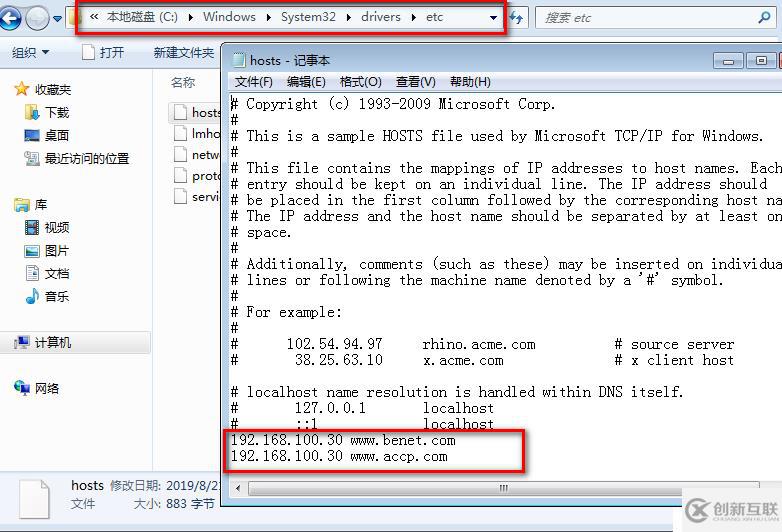The width and height of the screenshot is (782, 532).
Task: Select the services file icon in the file list
Action: click(x=180, y=196)
